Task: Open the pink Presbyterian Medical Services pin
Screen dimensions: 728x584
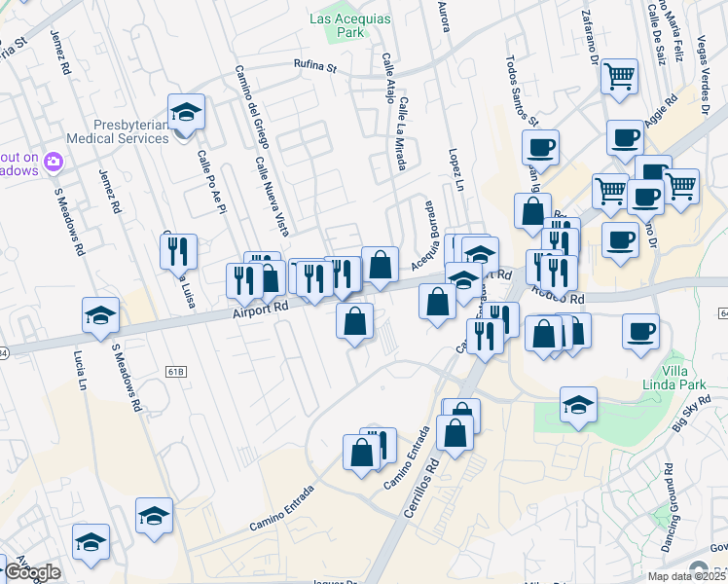Action: point(53,163)
